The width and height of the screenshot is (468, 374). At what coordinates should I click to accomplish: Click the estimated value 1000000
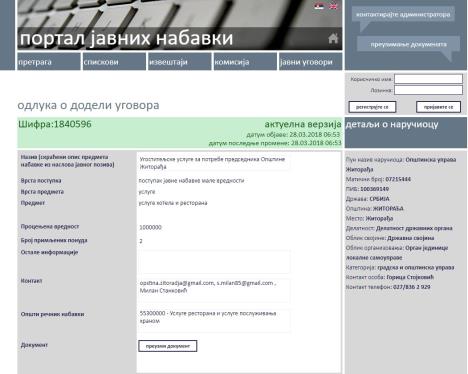(x=150, y=227)
